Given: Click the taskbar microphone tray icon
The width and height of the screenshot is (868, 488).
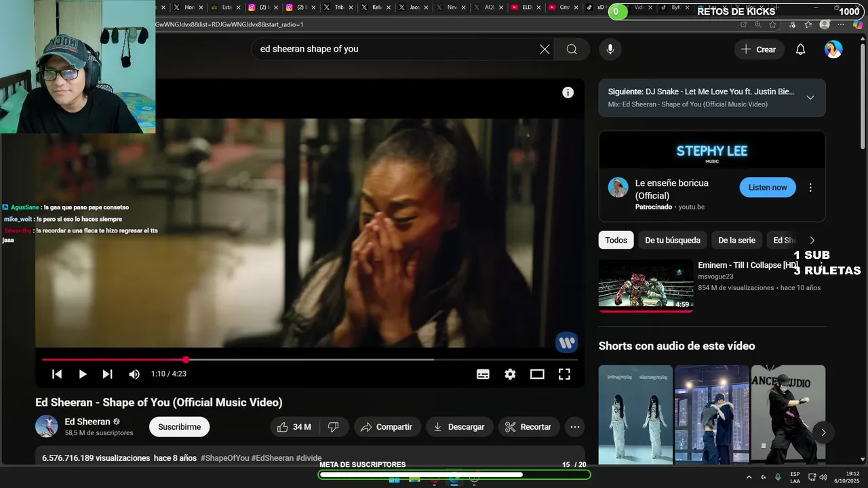Looking at the screenshot, I should 778,477.
